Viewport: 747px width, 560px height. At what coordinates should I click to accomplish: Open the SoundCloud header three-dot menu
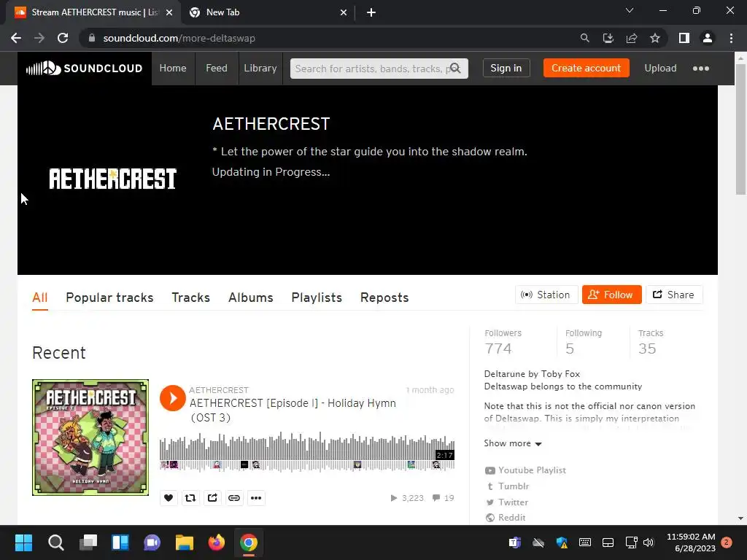700,69
